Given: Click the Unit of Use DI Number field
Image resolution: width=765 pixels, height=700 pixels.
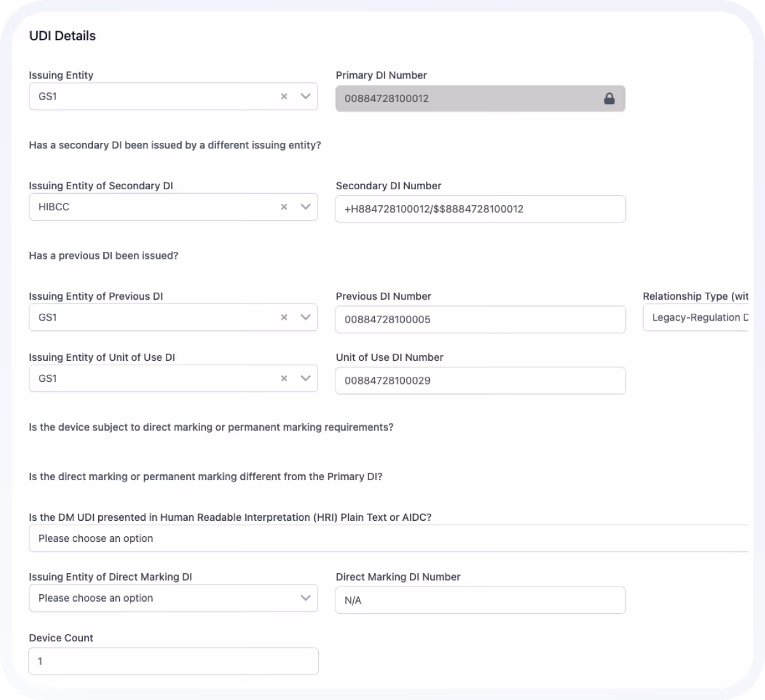Looking at the screenshot, I should pos(480,381).
